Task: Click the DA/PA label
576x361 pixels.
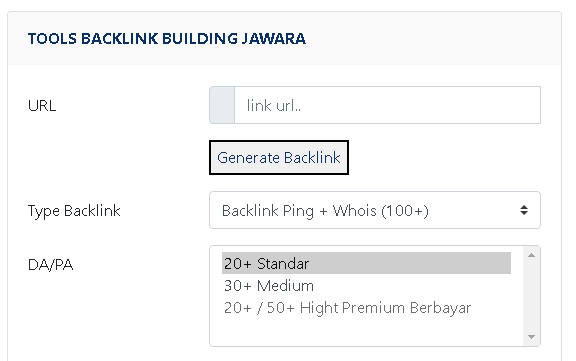Action: [51, 265]
